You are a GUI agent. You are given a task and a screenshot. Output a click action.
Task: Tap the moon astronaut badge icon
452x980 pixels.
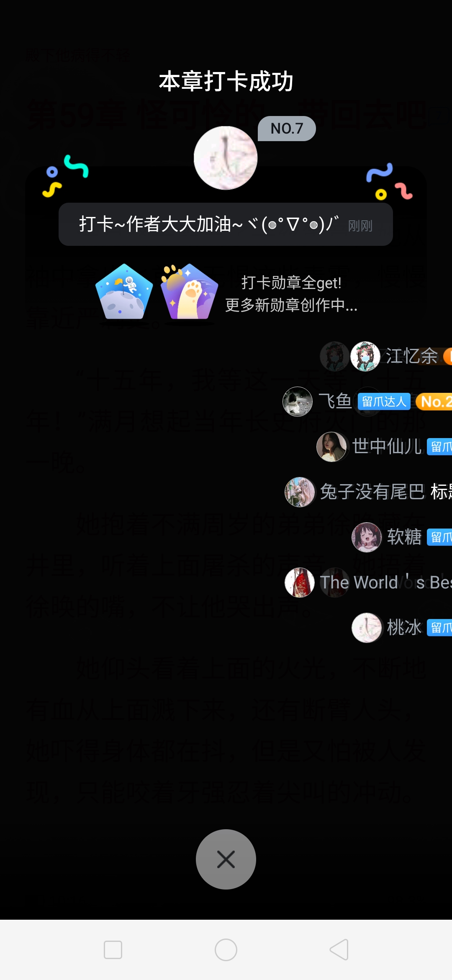click(124, 291)
